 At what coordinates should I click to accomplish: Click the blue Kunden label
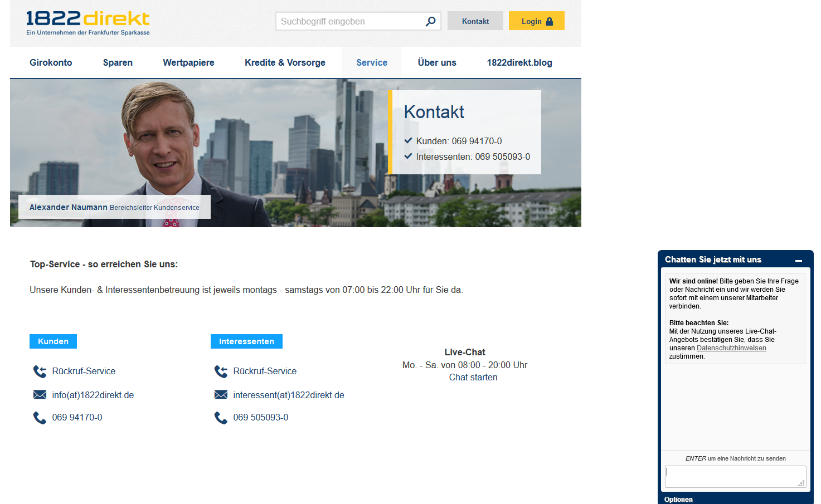pos(53,341)
